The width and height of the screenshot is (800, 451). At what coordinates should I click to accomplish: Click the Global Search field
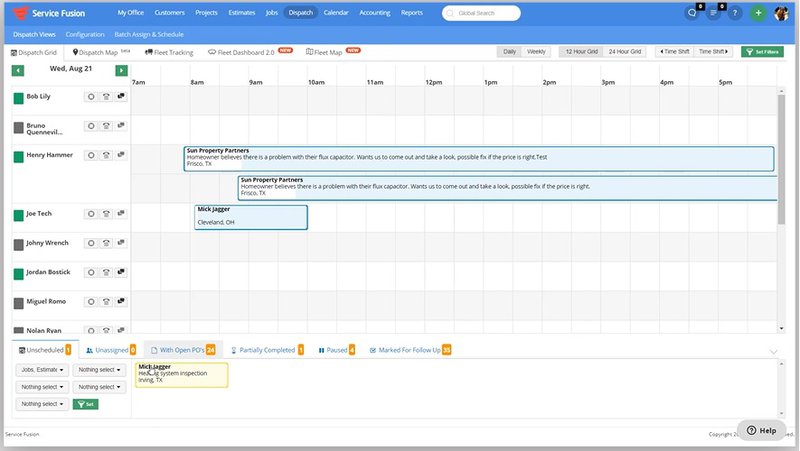[481, 13]
